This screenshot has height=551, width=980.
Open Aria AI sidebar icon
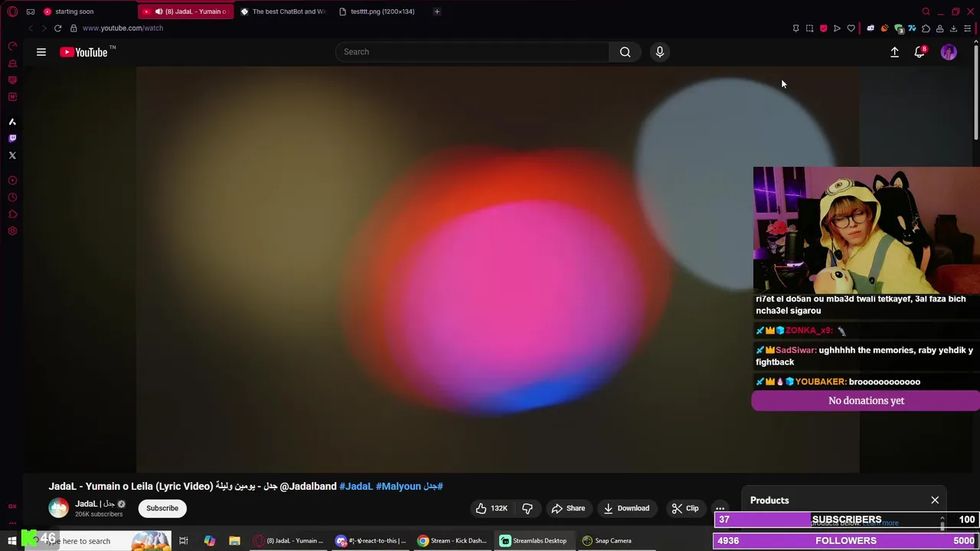pyautogui.click(x=12, y=122)
